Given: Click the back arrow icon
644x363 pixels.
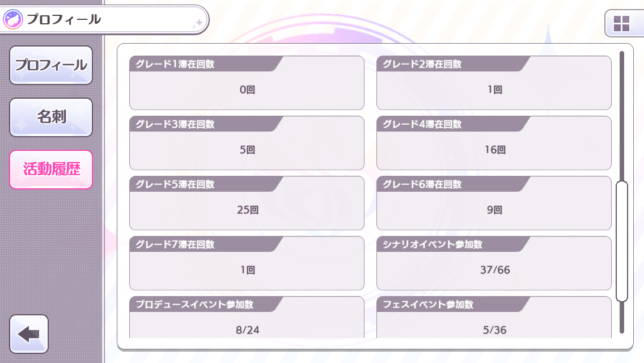Looking at the screenshot, I should (x=29, y=334).
